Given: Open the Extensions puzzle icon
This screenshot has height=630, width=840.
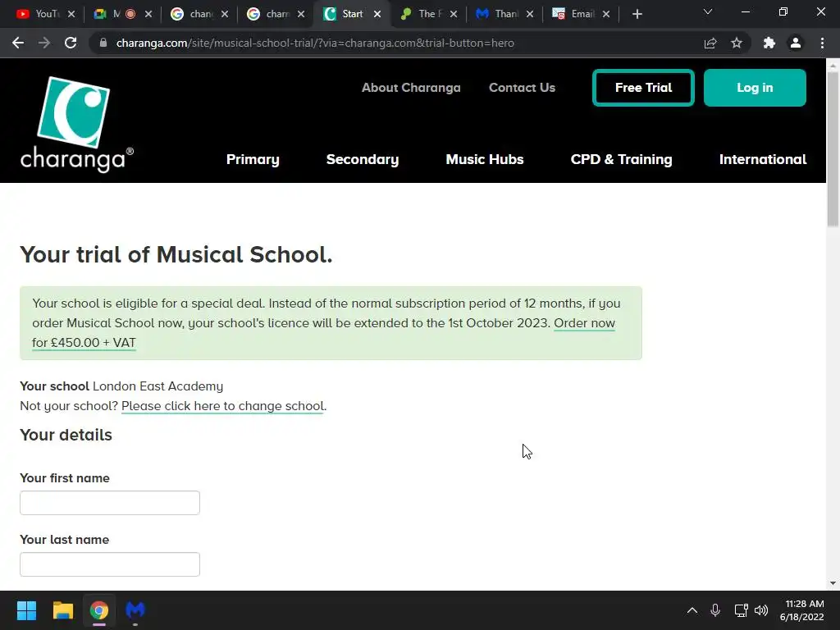Looking at the screenshot, I should [769, 43].
